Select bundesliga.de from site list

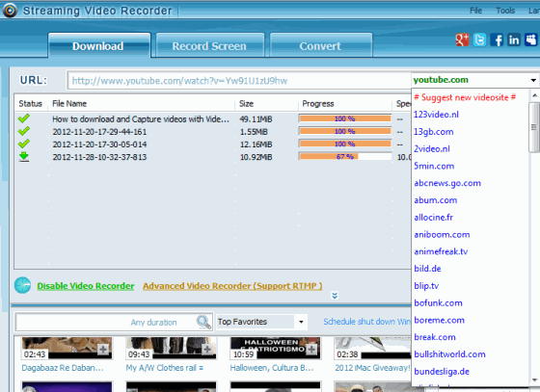[x=442, y=372]
